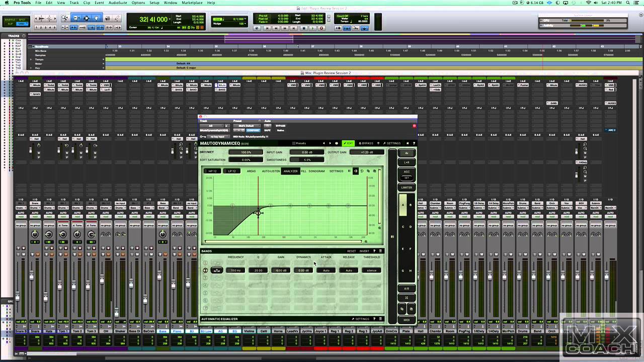Image resolution: width=644 pixels, height=362 pixels.
Task: Open the AudioSuite menu
Action: 117,3
